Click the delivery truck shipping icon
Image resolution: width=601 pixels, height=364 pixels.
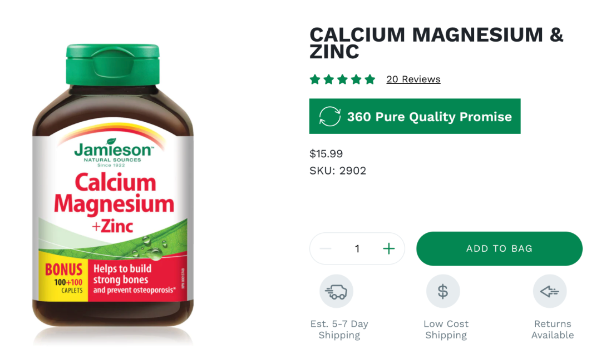(x=336, y=291)
